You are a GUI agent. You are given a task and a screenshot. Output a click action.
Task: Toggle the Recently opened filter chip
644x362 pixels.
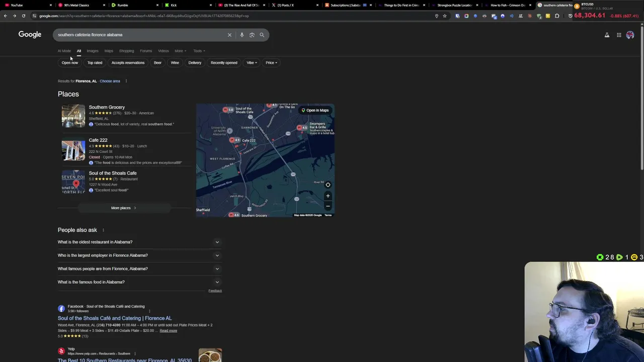tap(224, 63)
